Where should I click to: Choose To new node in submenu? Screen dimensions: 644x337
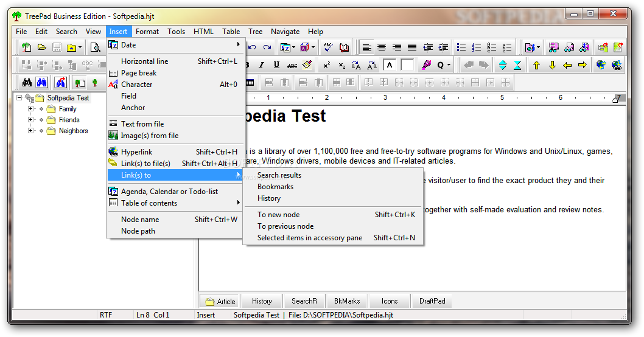pos(333,214)
